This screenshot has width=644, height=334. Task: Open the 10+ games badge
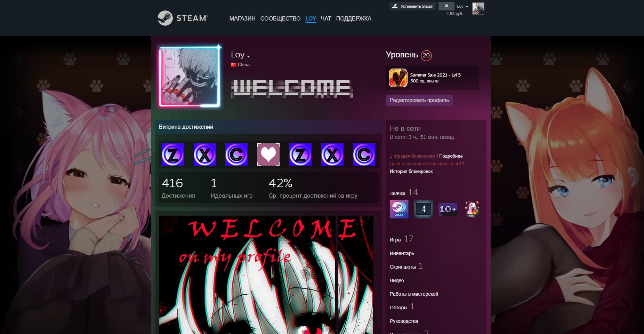[x=448, y=209]
